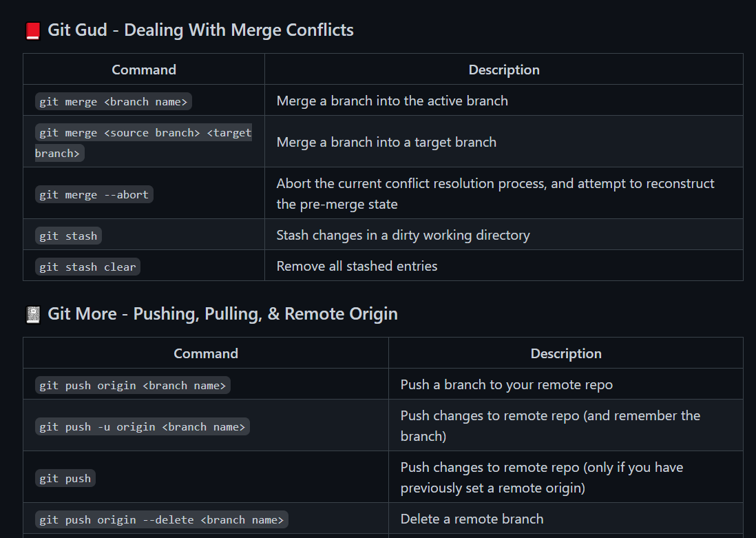
Task: Click the plain git push command
Action: point(65,478)
